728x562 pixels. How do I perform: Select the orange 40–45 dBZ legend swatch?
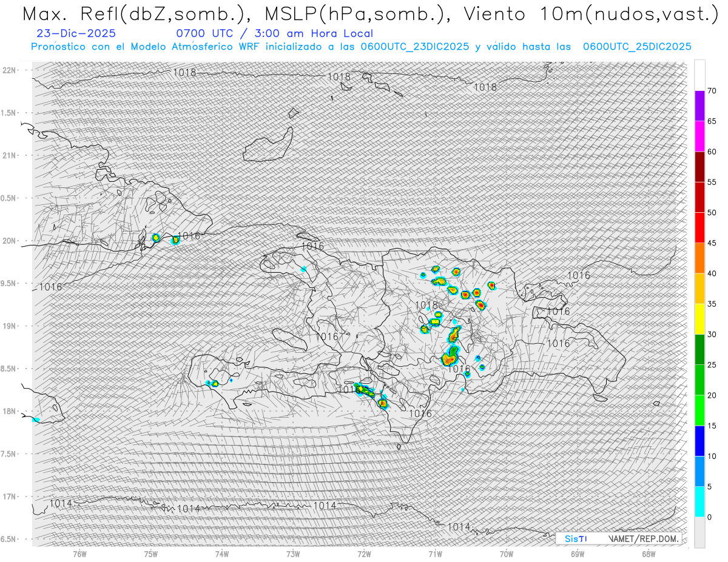[x=699, y=258]
